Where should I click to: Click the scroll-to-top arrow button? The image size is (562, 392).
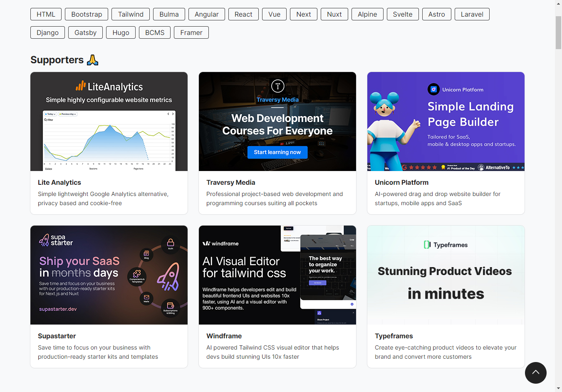coord(535,372)
